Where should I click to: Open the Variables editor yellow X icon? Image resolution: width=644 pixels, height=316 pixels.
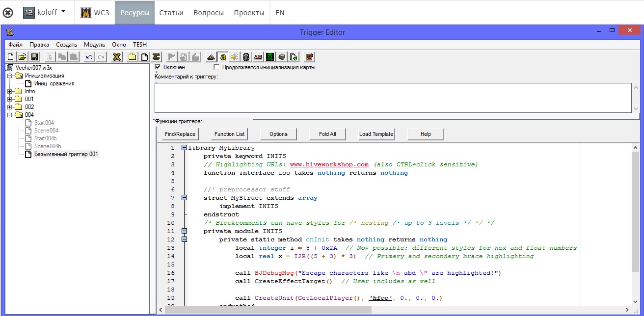click(116, 57)
